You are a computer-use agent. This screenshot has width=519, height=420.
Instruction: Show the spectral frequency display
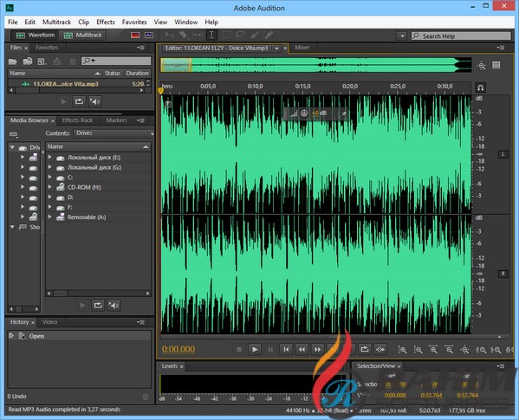(x=135, y=35)
